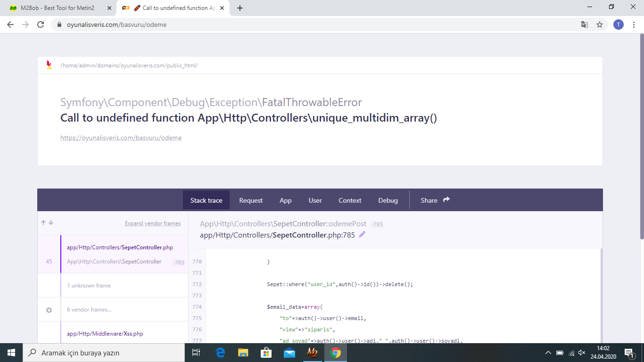Open the Debug tab
Image resolution: width=644 pixels, height=362 pixels.
[x=388, y=200]
